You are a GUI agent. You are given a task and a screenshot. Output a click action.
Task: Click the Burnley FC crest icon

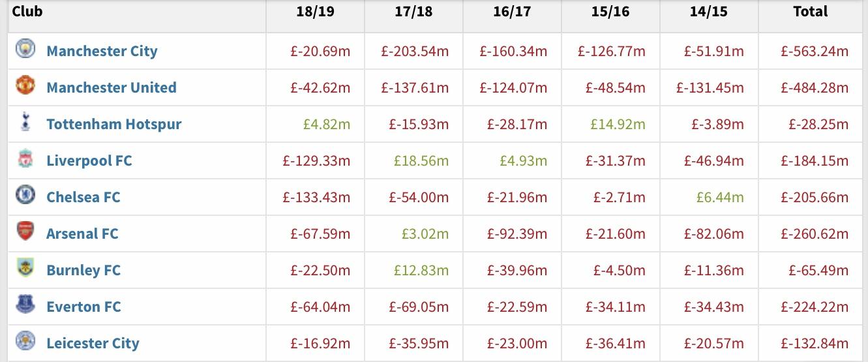point(25,269)
